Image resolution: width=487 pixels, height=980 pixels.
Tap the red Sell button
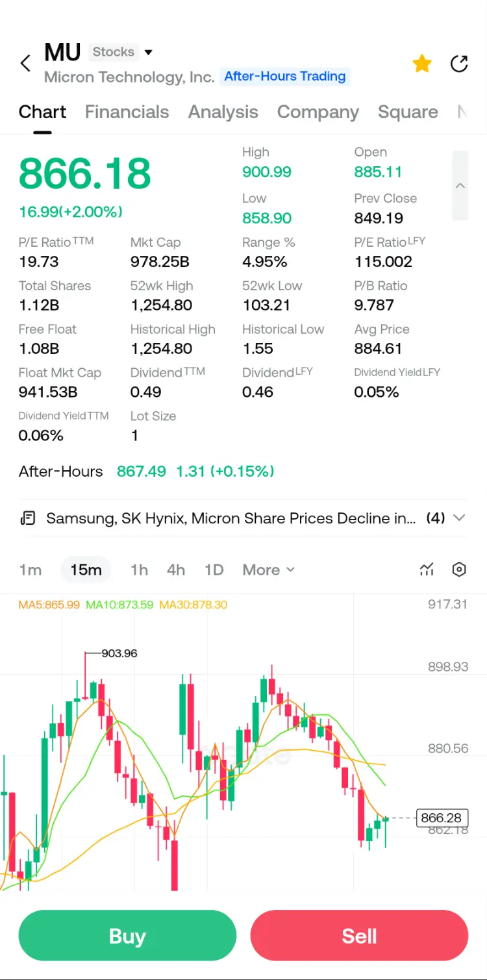coord(359,936)
